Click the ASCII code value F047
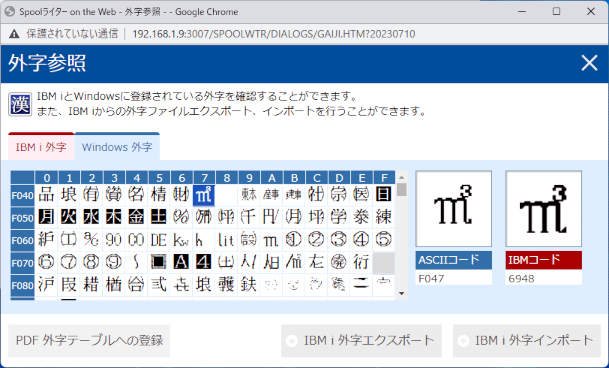The image size is (609, 368). tap(454, 278)
